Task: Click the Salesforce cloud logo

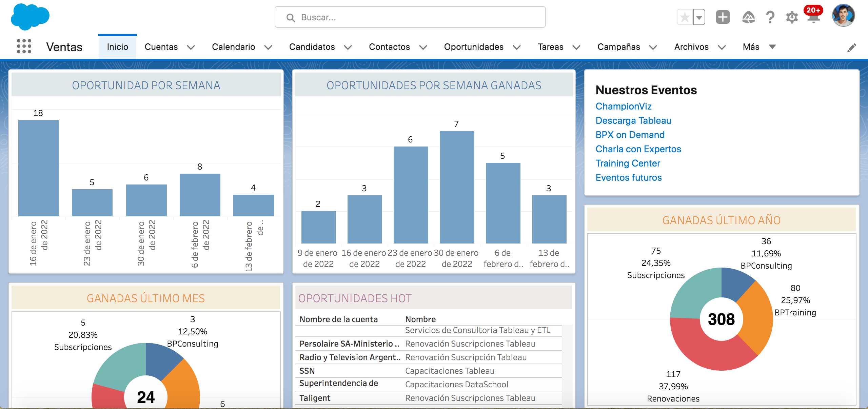Action: (30, 16)
